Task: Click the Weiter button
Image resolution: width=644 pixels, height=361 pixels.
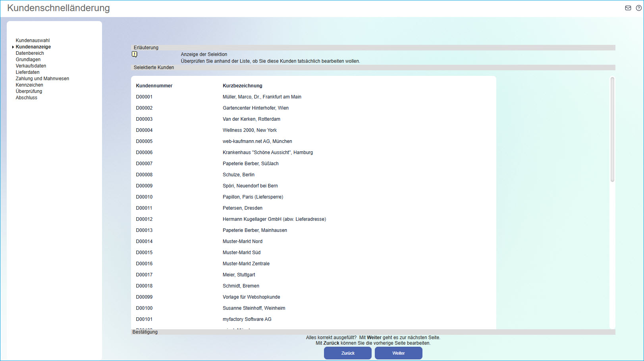Action: coord(398,353)
